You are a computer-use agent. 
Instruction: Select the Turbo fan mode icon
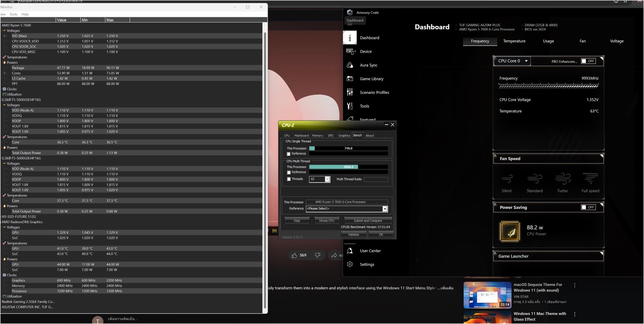(x=563, y=178)
